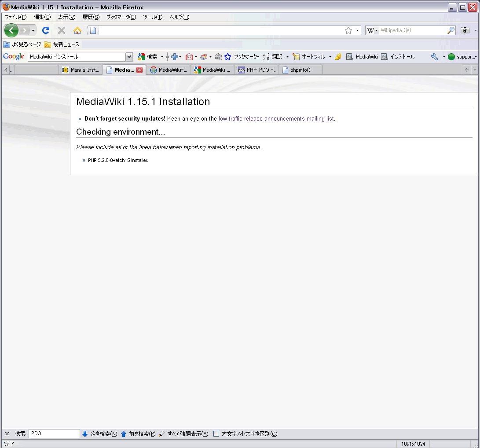Screen dimensions: 480x448
Task: Close the active Media... tab
Action: [x=139, y=70]
